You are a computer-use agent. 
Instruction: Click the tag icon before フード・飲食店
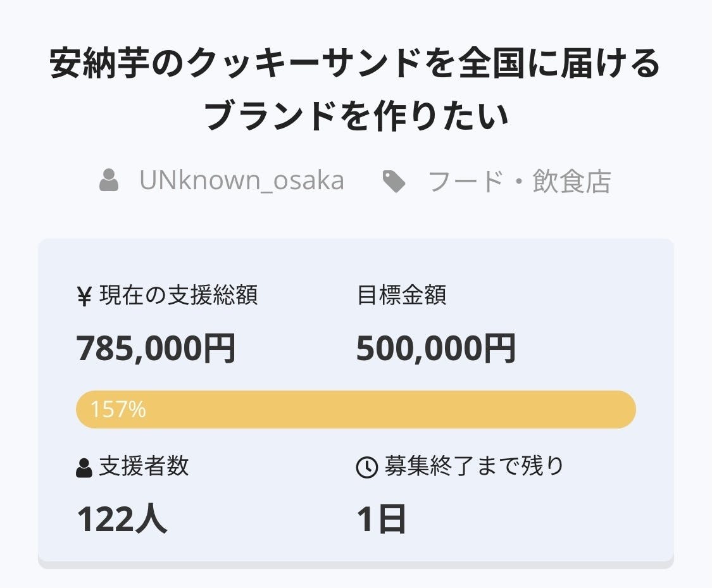click(394, 182)
